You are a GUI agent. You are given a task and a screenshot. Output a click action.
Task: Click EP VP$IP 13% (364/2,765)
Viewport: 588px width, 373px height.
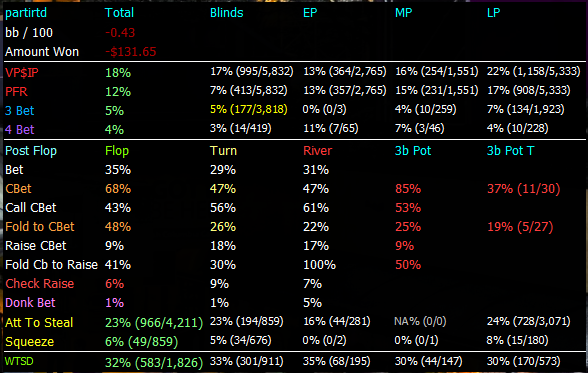coord(345,71)
